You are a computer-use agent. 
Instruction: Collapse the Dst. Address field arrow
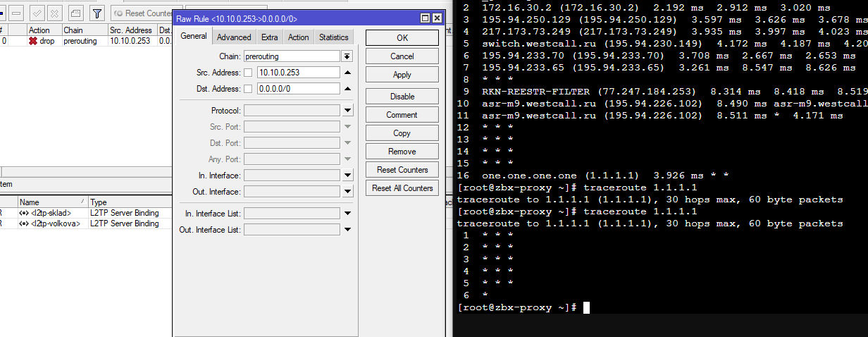[x=347, y=89]
